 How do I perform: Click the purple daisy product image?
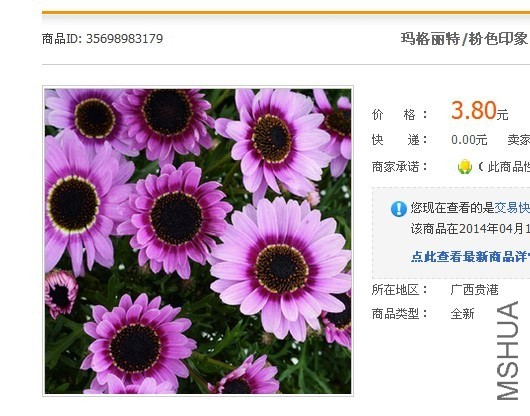coord(198,241)
